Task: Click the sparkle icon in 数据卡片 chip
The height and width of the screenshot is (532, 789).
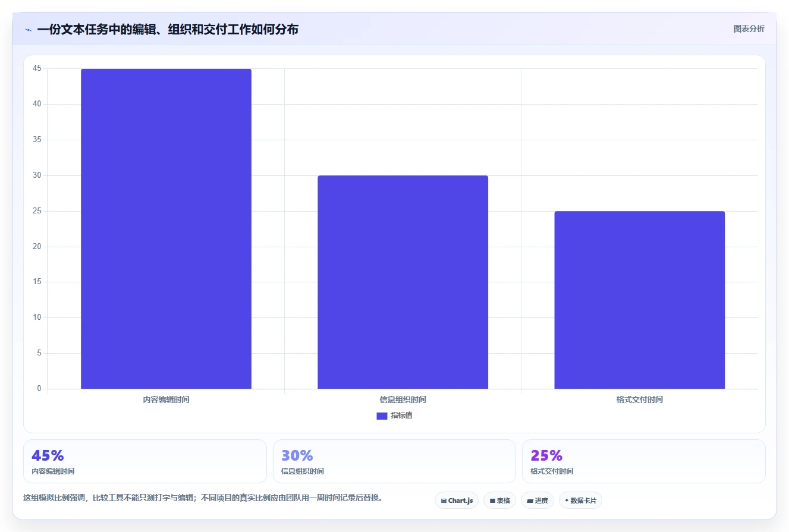Action: click(x=567, y=500)
